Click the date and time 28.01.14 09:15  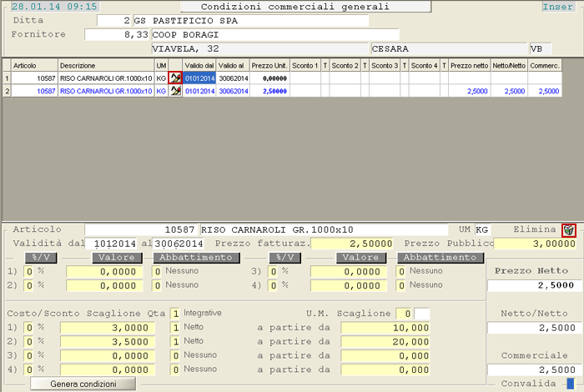pyautogui.click(x=54, y=7)
